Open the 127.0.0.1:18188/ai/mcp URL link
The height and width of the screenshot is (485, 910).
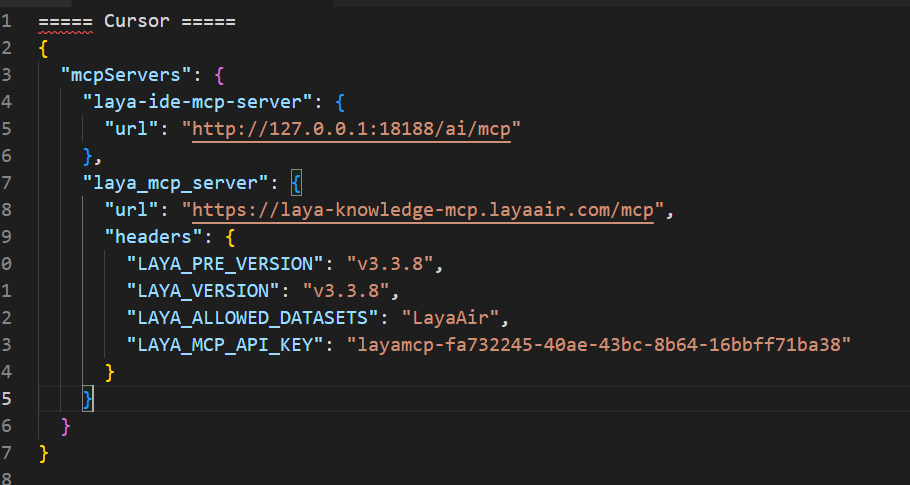pos(351,128)
